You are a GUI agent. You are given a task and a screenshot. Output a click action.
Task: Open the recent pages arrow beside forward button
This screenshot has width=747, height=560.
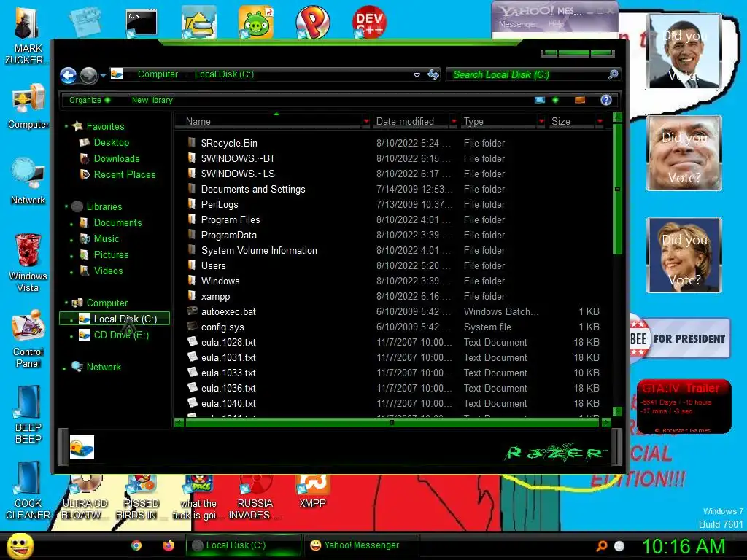tap(103, 75)
